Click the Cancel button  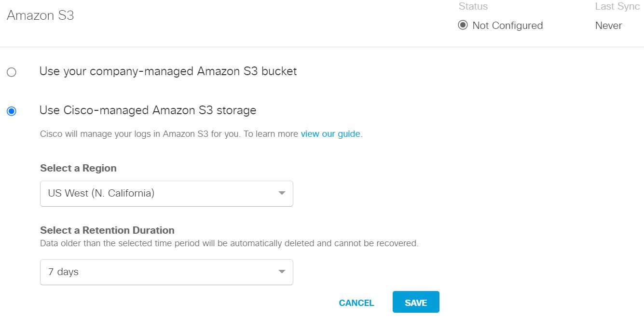356,303
